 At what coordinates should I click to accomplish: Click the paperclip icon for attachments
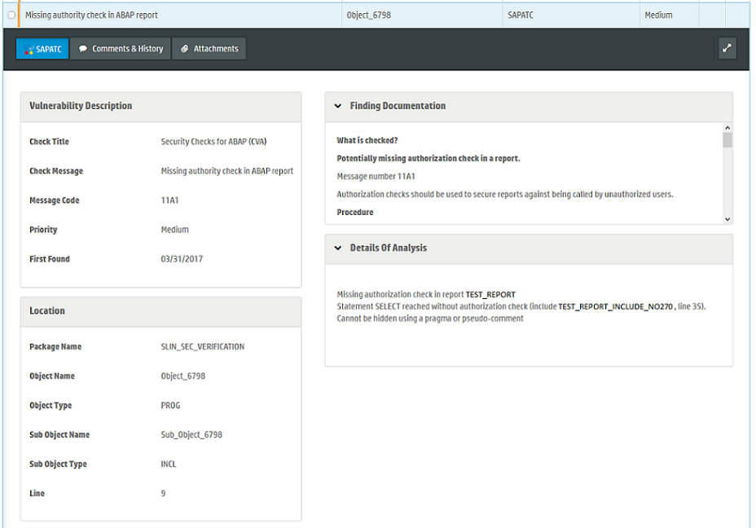[x=185, y=49]
